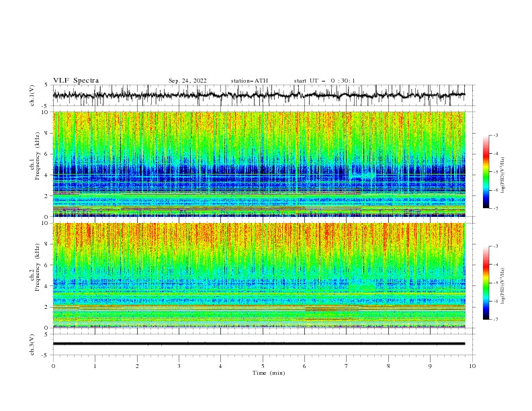
Task: Click the 'VLF Spectra' title text
Action: tap(76, 81)
